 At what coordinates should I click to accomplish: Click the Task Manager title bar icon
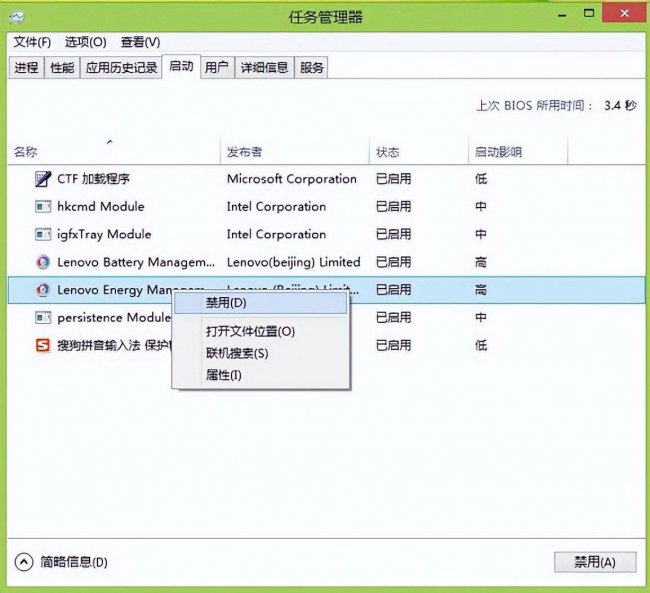[x=17, y=17]
